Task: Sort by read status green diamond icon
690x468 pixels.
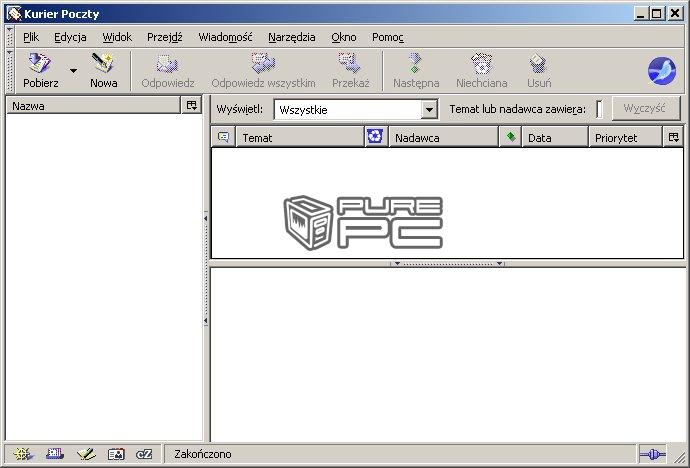Action: [x=510, y=137]
